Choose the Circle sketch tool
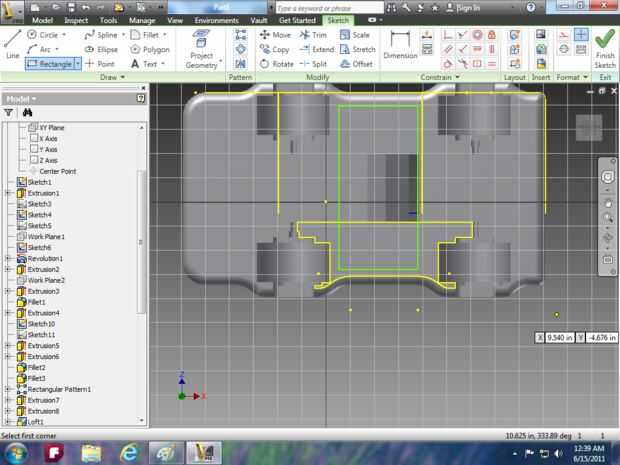This screenshot has height=465, width=620. [x=45, y=35]
